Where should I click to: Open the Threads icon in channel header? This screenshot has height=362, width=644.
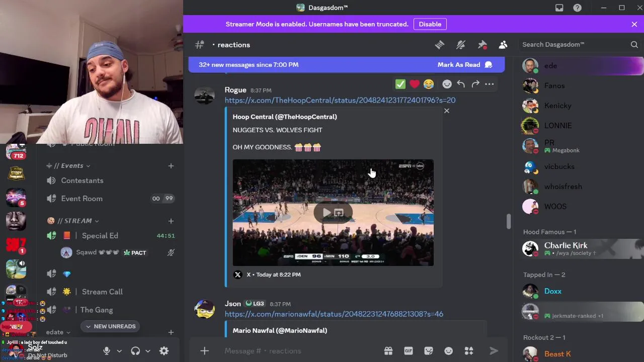[x=440, y=45]
